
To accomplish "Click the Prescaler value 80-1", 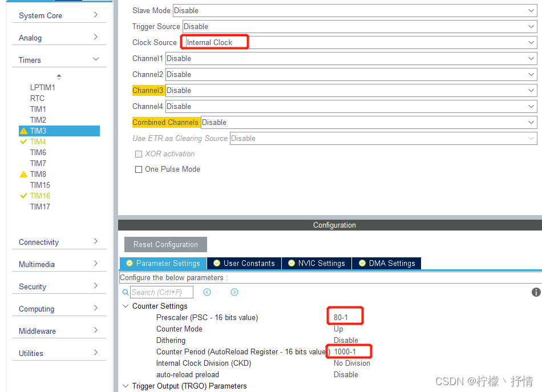I will (341, 317).
